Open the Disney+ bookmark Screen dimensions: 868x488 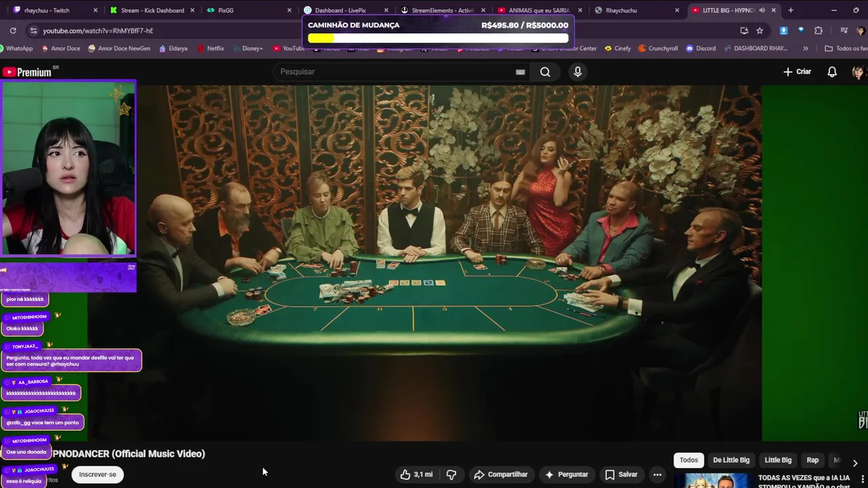[x=247, y=48]
